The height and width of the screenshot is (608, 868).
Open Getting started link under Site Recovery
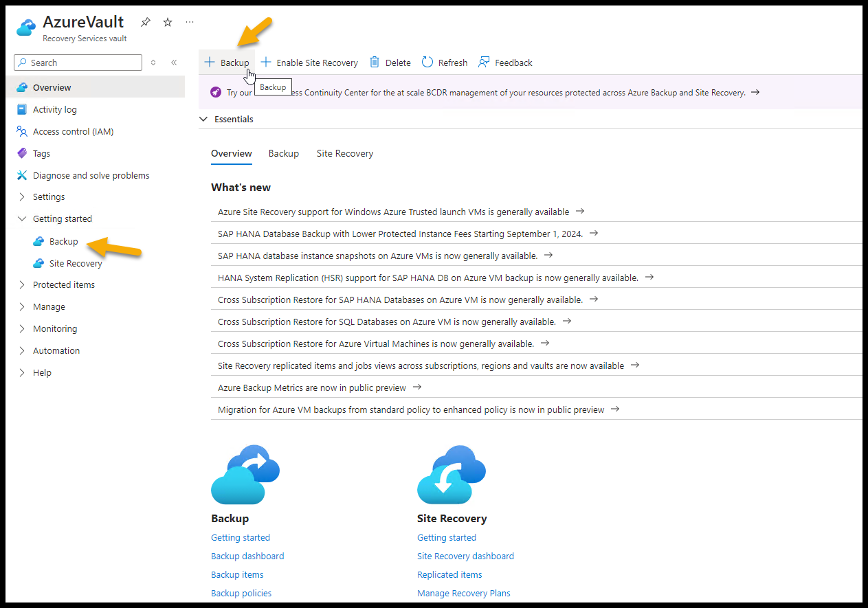click(447, 537)
